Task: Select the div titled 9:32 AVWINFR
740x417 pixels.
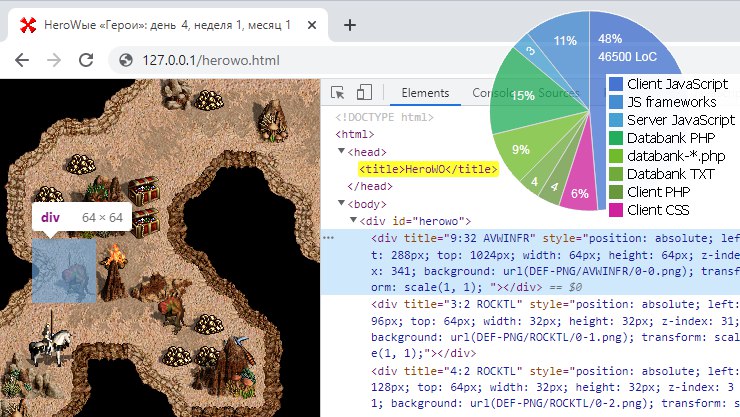Action: point(530,262)
